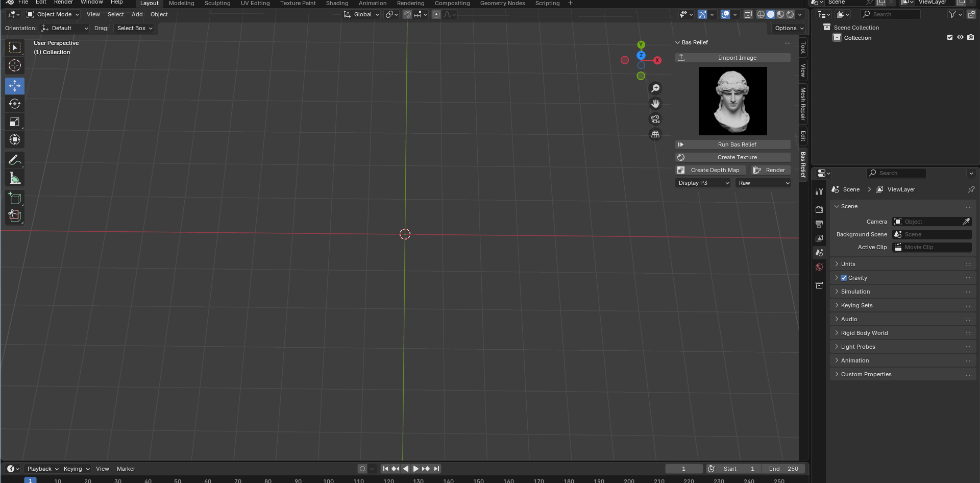Screen dimensions: 980x483
Task: Play the animation in reverse
Action: 406,469
